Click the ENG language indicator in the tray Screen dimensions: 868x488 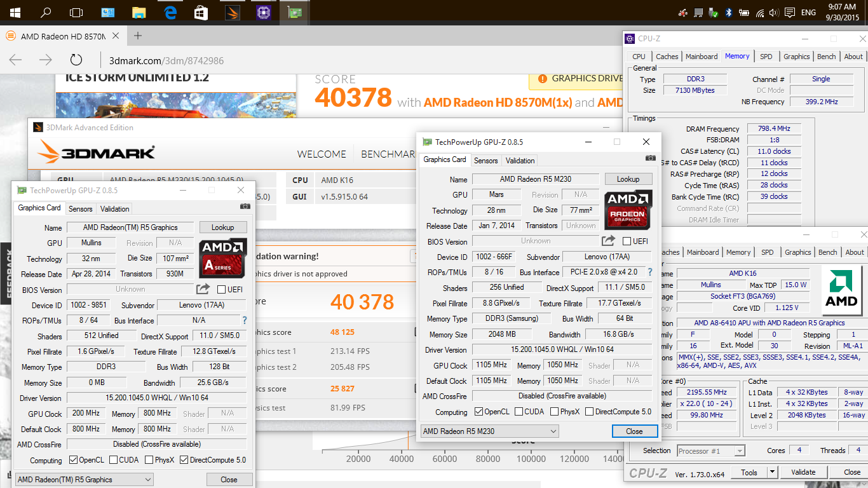click(x=809, y=12)
